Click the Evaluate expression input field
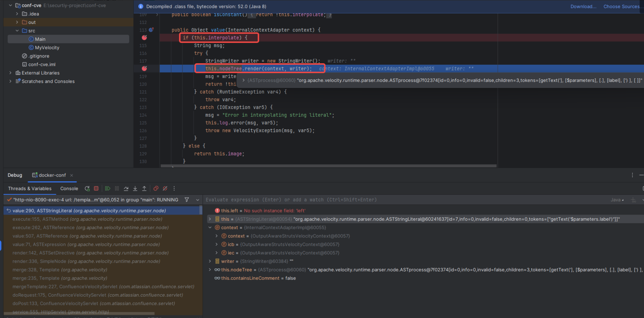 click(x=405, y=200)
